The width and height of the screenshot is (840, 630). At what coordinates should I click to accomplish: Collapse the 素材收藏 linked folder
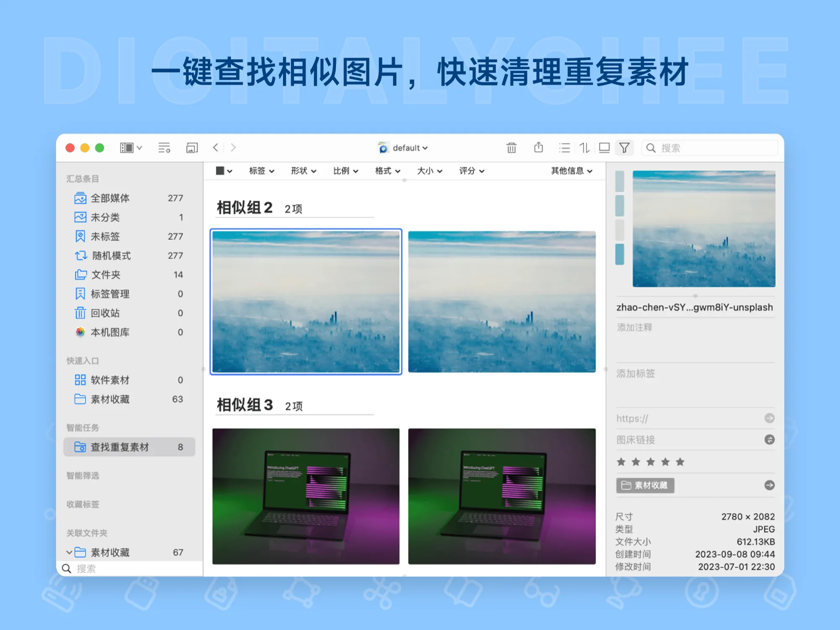coord(69,552)
